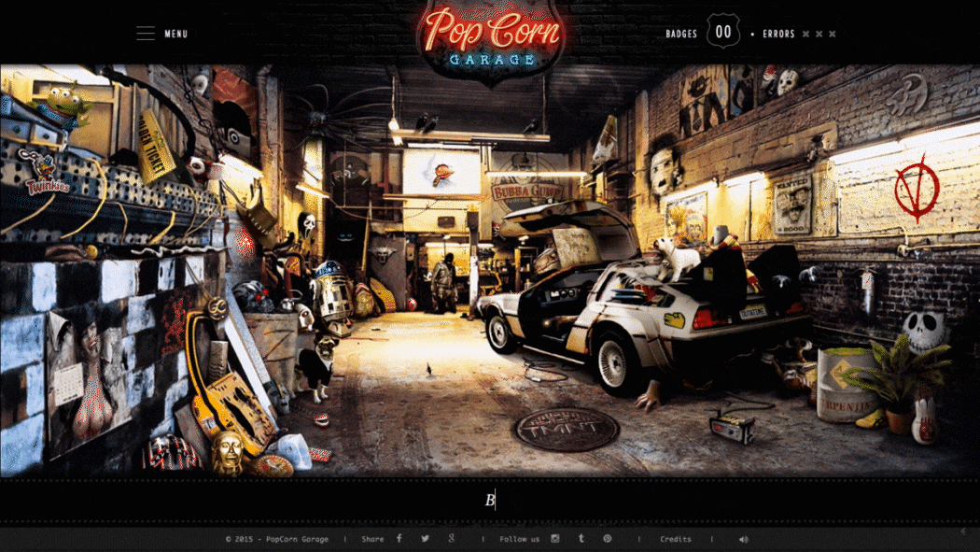Click the TMNT manhole cover
Screen dimensions: 980x552
coord(567,429)
